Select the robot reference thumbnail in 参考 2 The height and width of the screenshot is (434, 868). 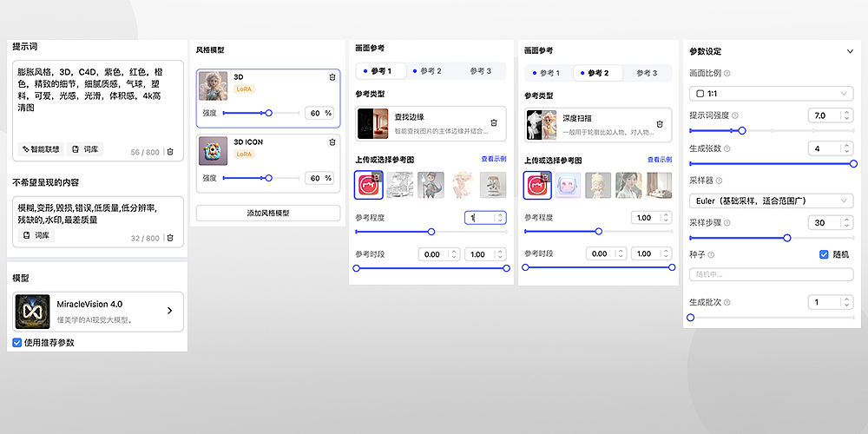point(568,186)
